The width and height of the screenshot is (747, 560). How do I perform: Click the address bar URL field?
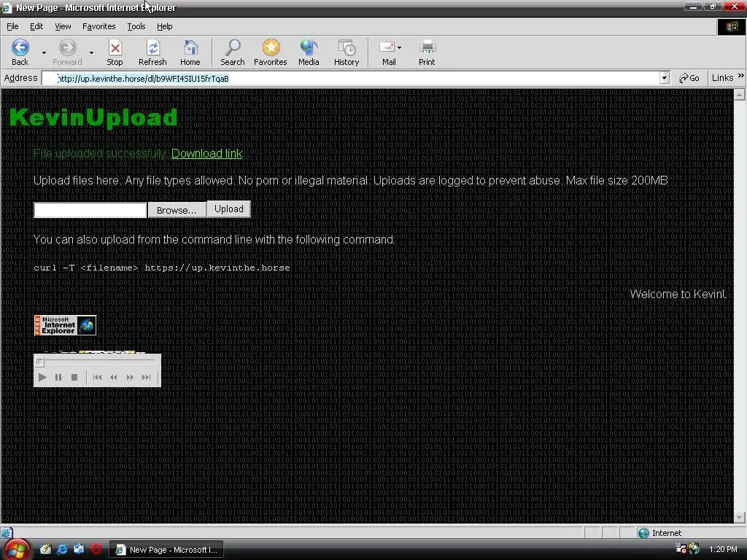click(x=350, y=78)
